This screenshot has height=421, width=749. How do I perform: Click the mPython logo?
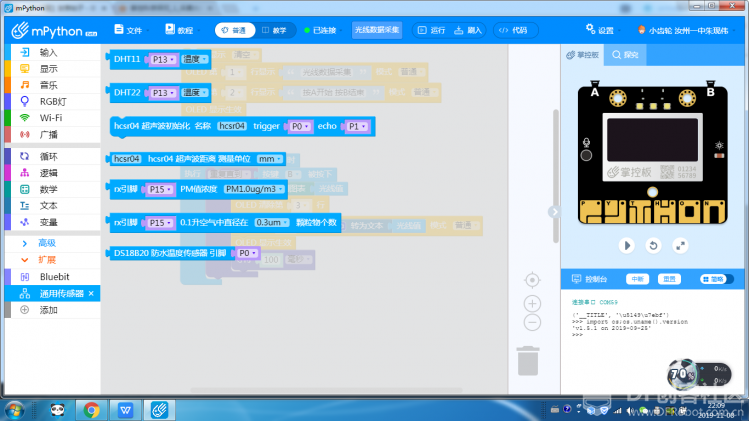54,31
